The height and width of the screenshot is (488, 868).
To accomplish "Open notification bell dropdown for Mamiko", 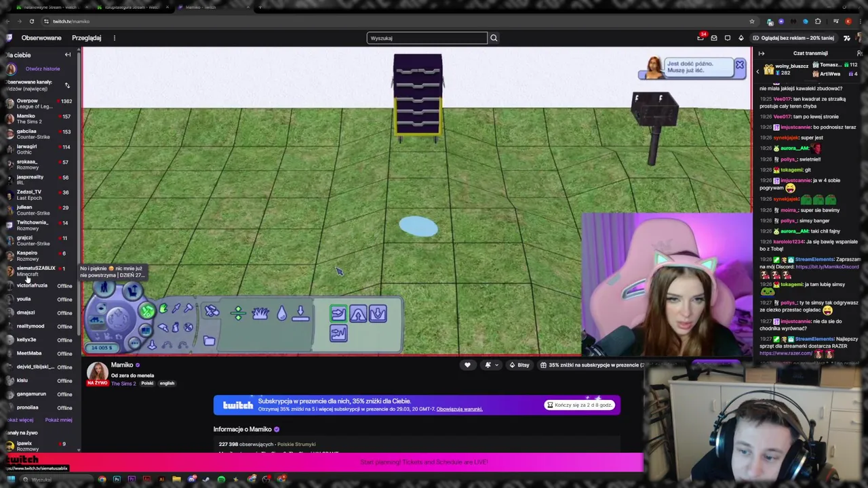I will (491, 365).
